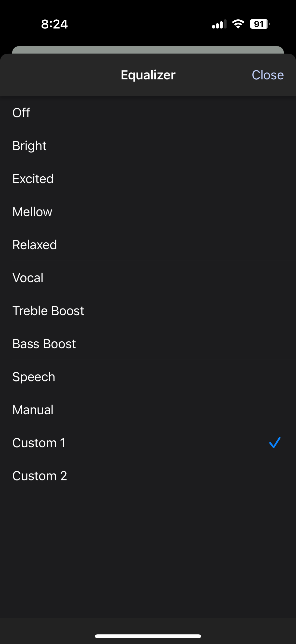Tap the Wi-Fi status icon

tap(238, 24)
